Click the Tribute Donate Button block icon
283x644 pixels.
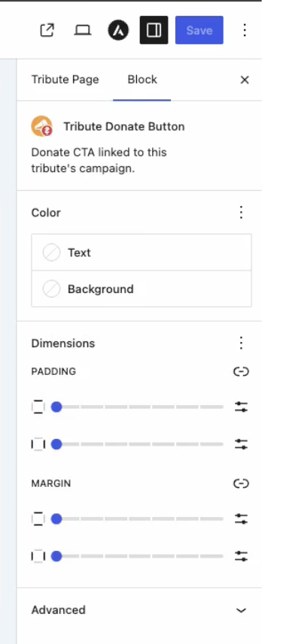click(x=42, y=126)
